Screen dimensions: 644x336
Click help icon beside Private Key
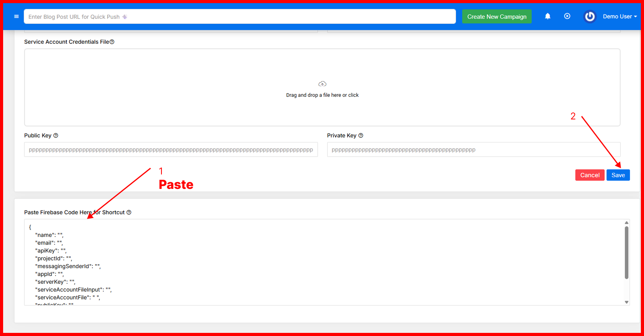(361, 135)
